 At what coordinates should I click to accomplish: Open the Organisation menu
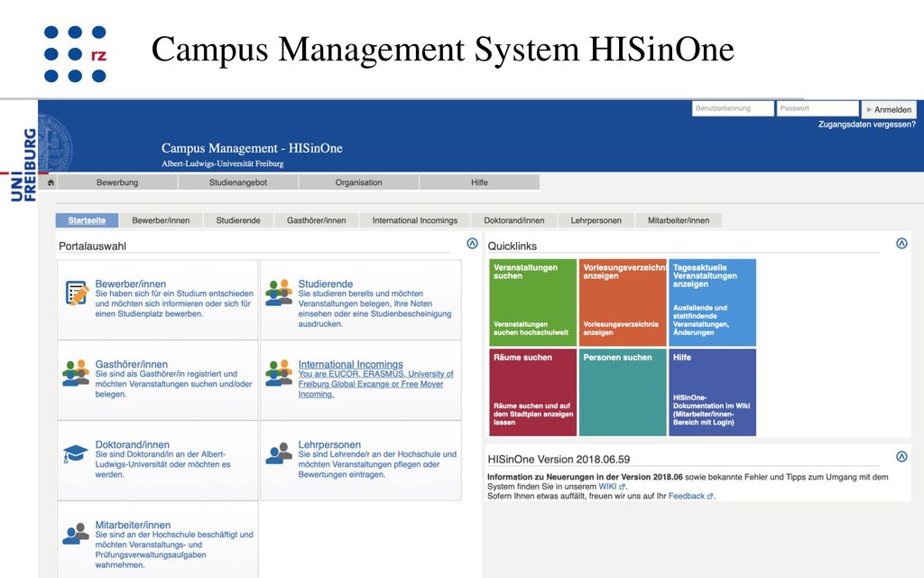click(x=359, y=182)
